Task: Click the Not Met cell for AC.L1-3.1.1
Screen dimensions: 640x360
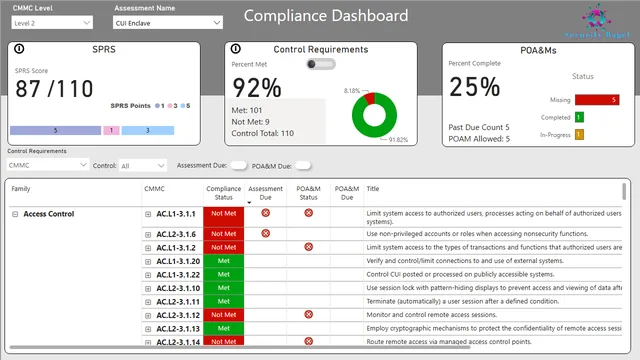Action: (224, 217)
